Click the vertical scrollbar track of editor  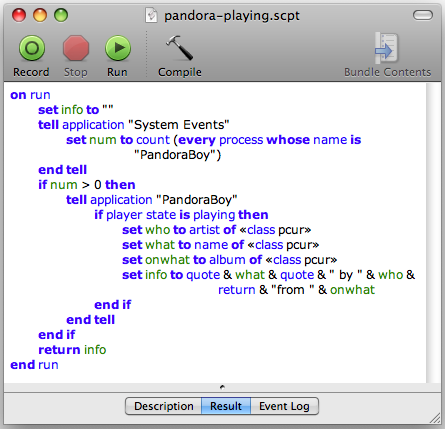click(433, 232)
